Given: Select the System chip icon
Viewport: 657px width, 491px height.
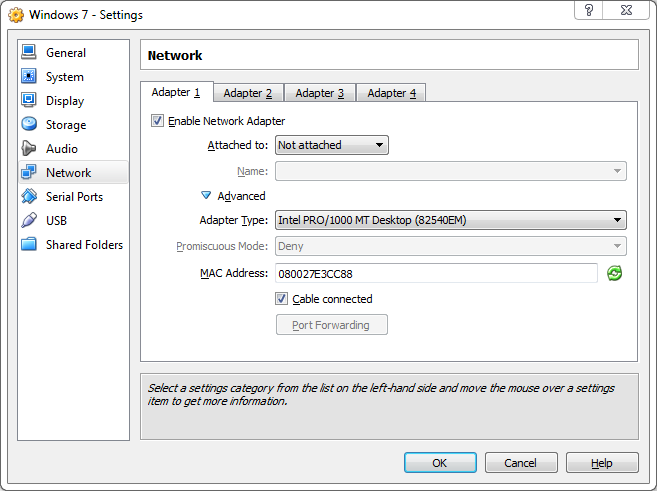Looking at the screenshot, I should coord(29,77).
